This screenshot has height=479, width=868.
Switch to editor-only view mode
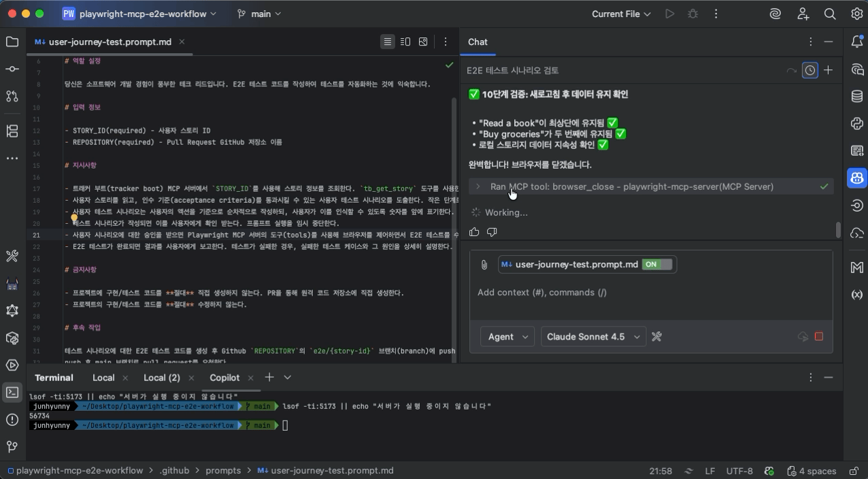click(x=387, y=42)
